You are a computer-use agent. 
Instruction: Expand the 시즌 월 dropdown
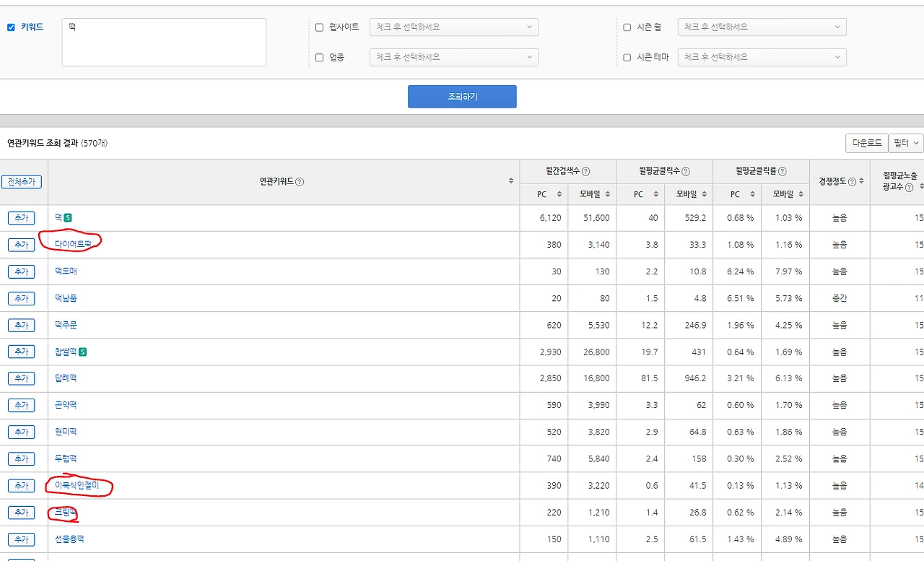click(x=762, y=27)
